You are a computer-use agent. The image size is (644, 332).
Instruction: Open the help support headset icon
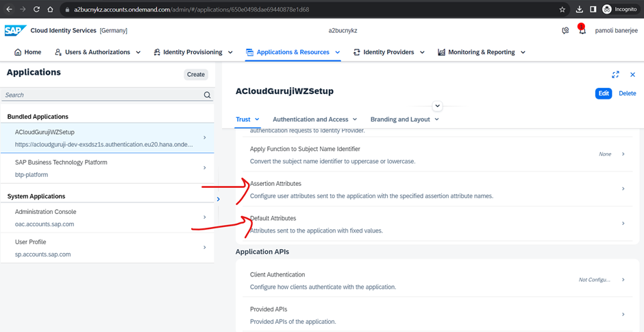[565, 31]
